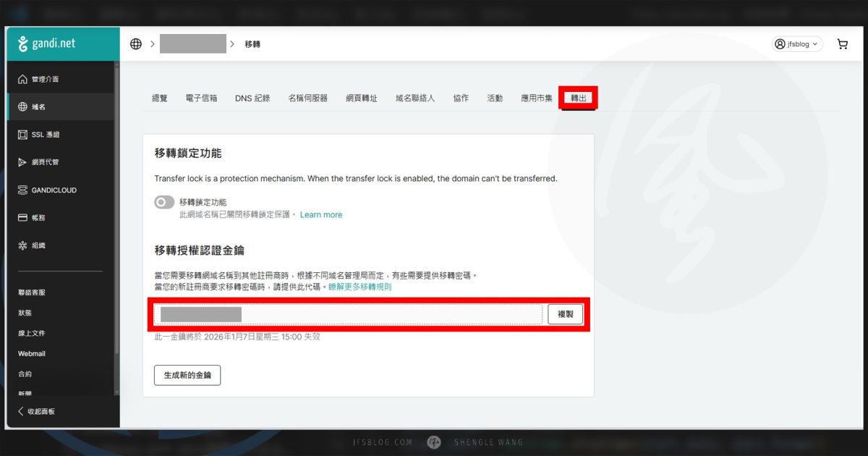Open the 轉出 tab

coord(578,97)
